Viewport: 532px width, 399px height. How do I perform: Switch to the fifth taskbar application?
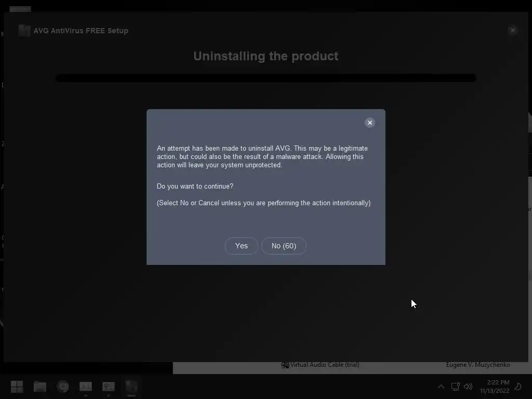pyautogui.click(x=108, y=387)
